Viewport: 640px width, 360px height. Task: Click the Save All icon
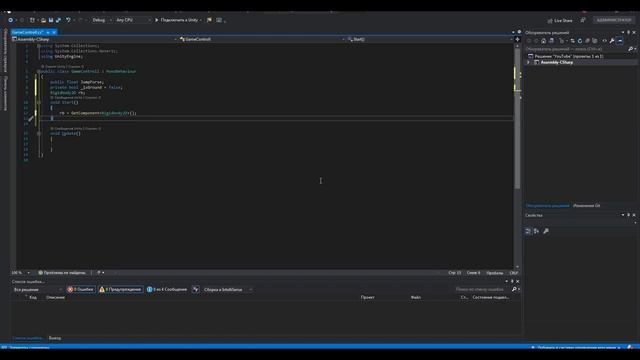pos(58,20)
